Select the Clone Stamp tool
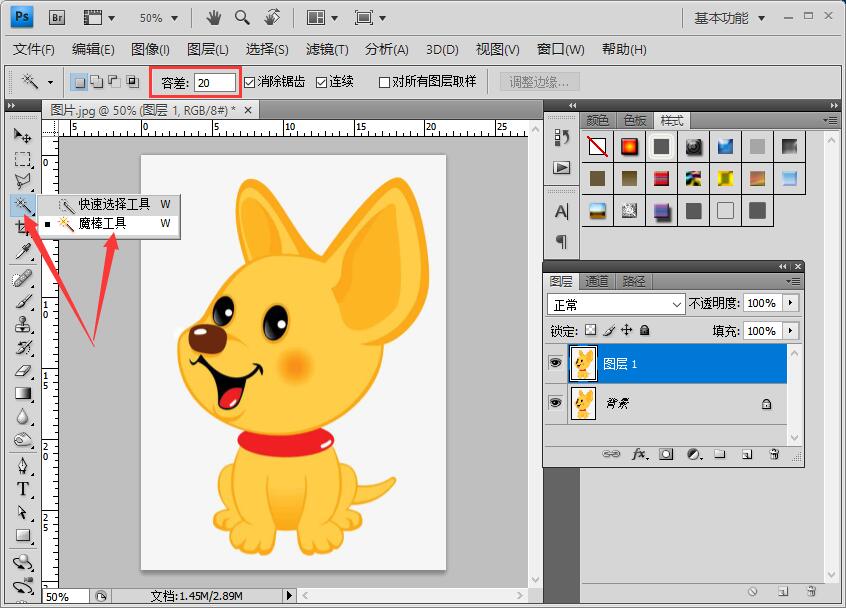 tap(22, 324)
